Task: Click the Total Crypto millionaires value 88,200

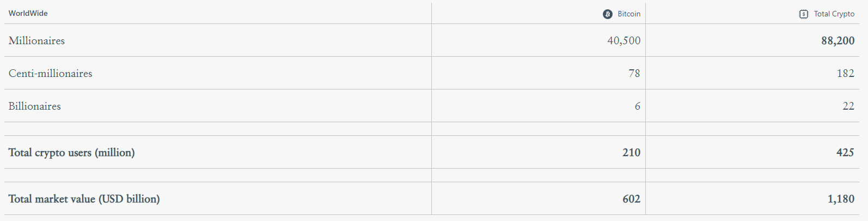Action: 838,41
